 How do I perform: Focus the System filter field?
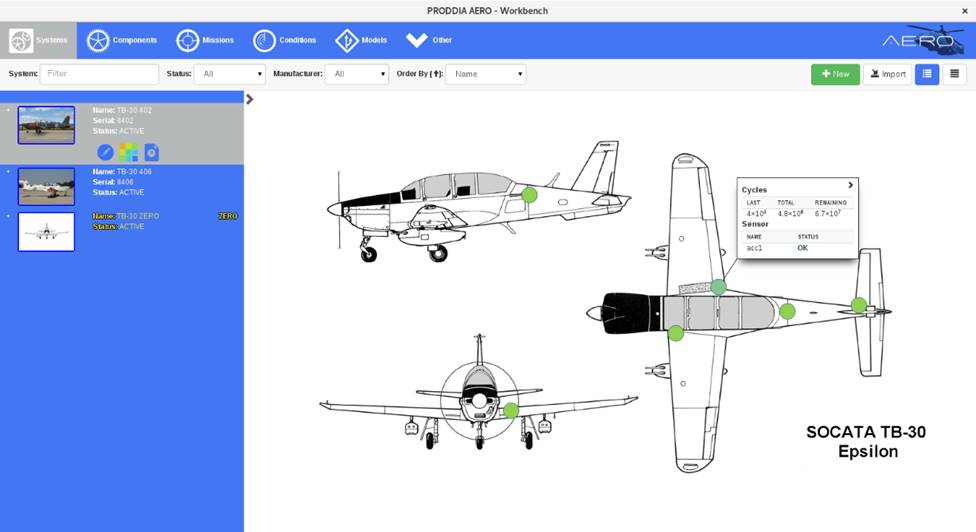click(x=100, y=74)
